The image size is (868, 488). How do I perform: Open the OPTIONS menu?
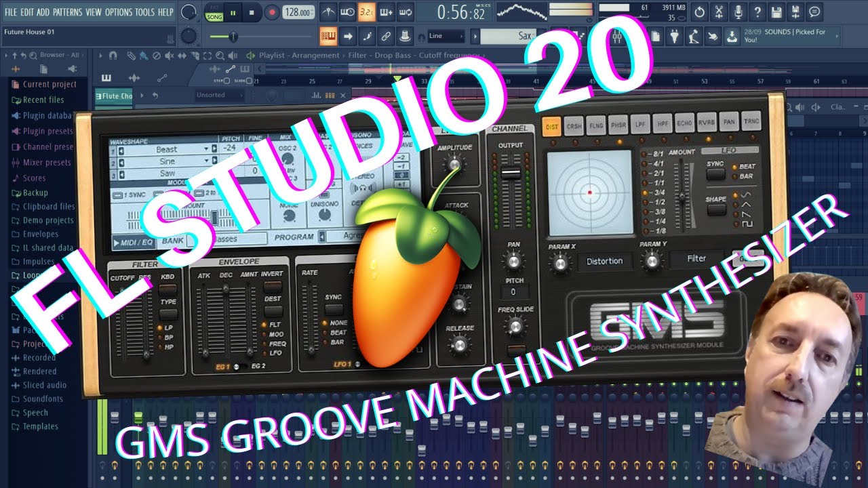point(119,12)
